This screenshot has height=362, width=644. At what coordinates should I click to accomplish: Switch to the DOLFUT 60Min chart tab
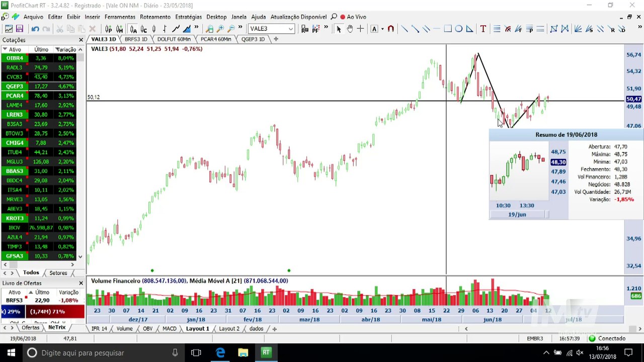(174, 39)
